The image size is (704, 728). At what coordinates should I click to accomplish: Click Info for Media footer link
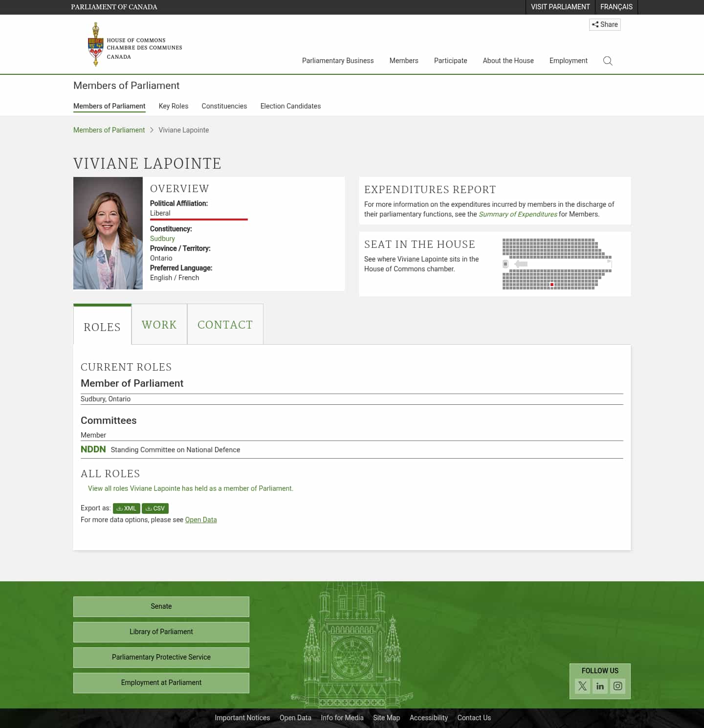click(x=342, y=718)
